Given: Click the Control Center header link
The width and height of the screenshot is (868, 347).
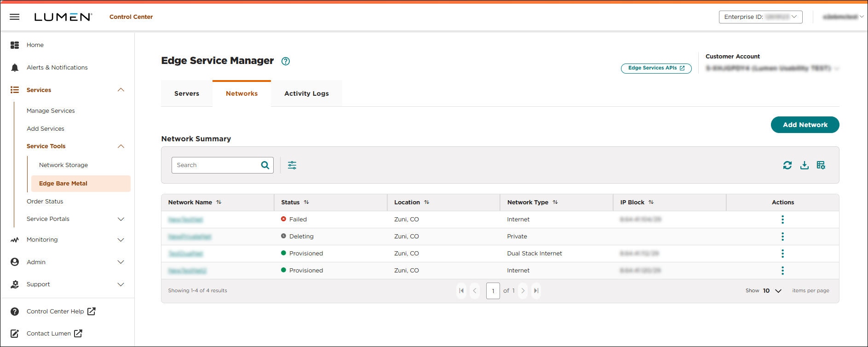Looking at the screenshot, I should (x=131, y=17).
